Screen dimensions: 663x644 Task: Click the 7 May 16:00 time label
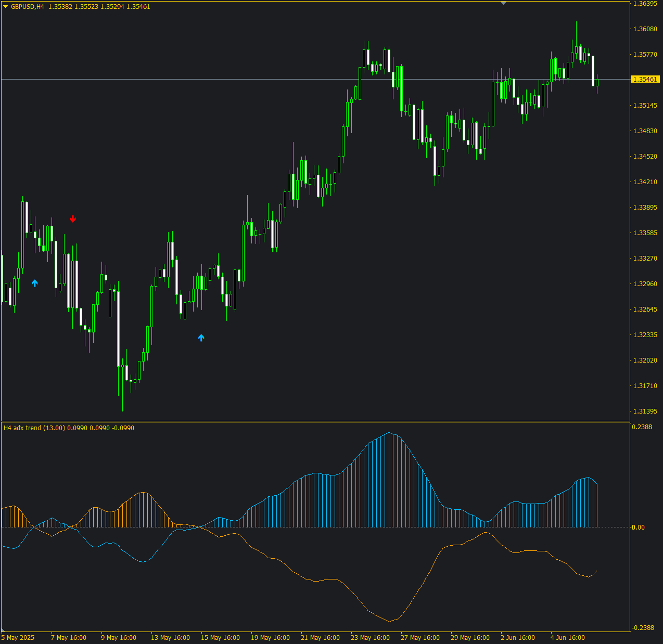pos(69,638)
